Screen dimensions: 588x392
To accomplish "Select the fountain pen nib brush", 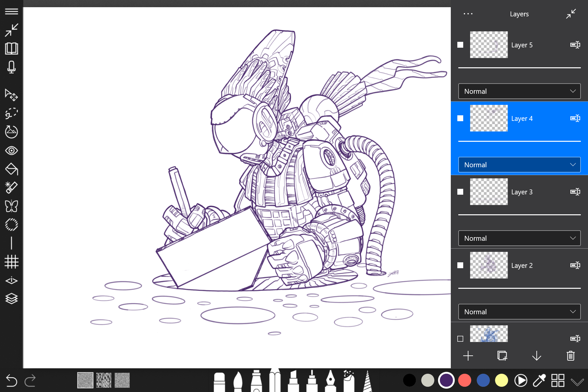I will [x=331, y=381].
